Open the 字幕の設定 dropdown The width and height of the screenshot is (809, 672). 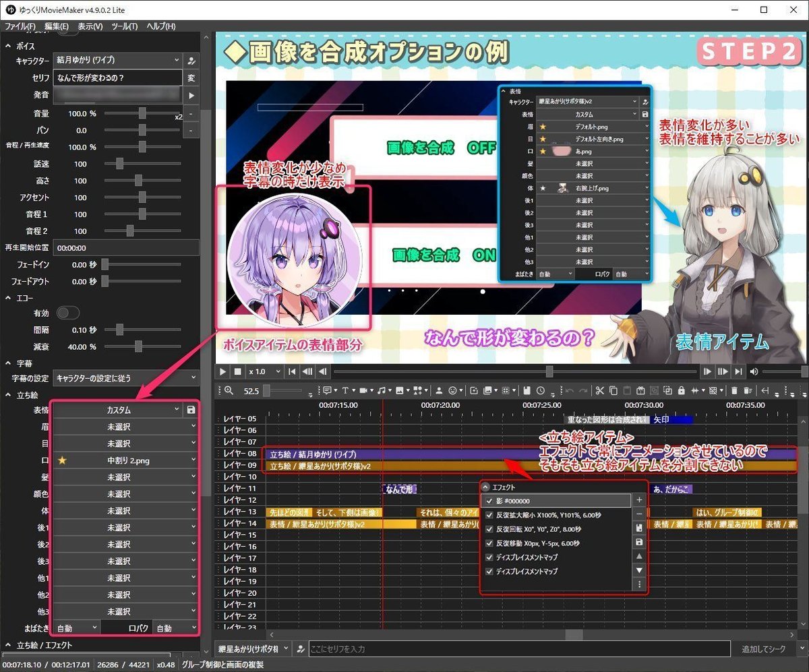[127, 379]
